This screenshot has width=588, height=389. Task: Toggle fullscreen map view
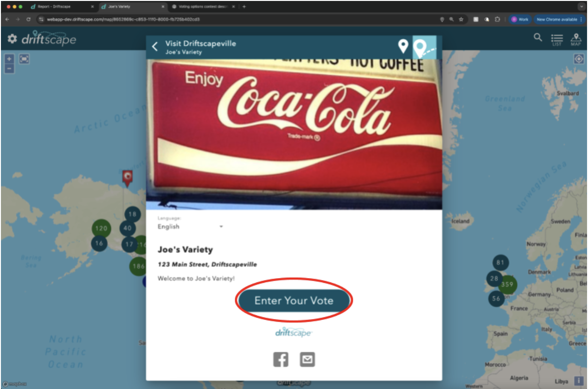[x=24, y=59]
